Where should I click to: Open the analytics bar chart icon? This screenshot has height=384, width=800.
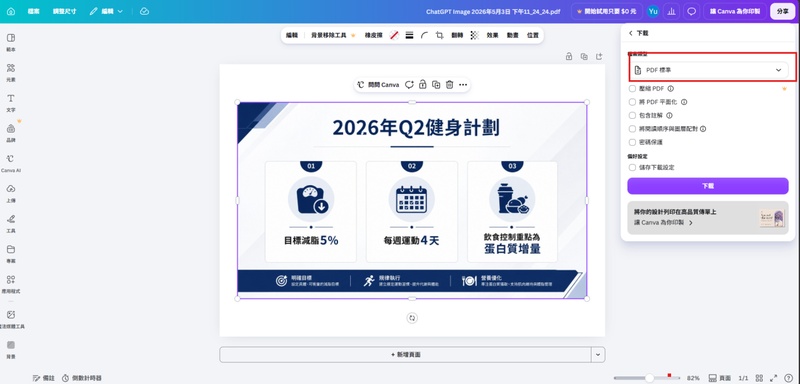[671, 11]
